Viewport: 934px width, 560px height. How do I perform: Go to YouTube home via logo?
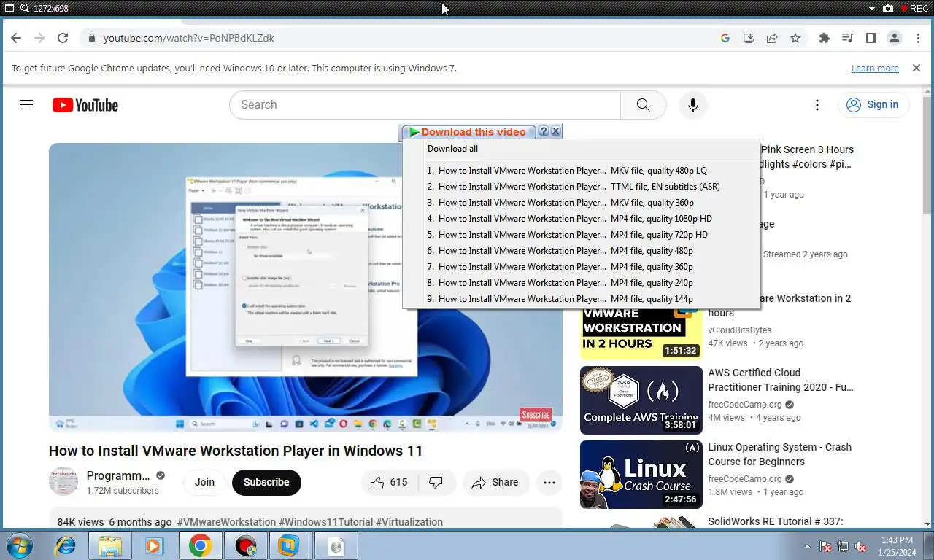point(85,105)
